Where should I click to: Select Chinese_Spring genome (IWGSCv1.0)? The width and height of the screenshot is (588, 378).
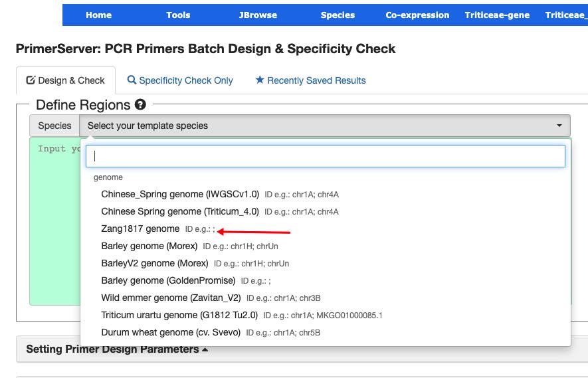click(180, 195)
